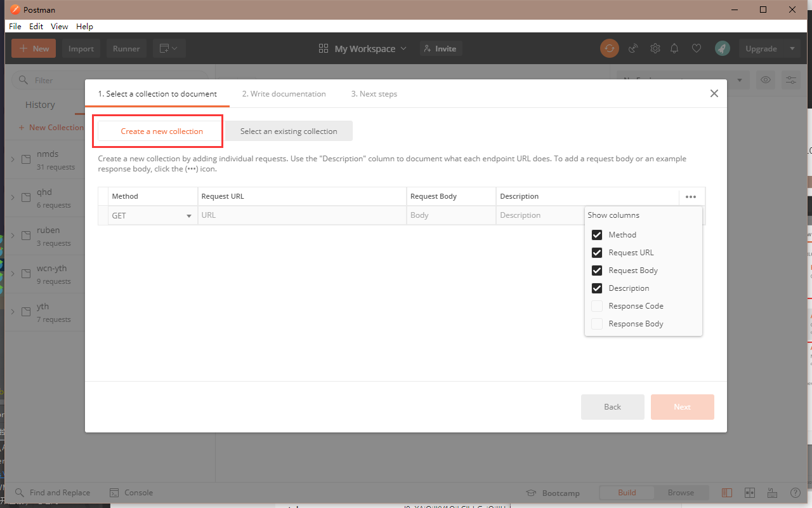Click the Back button

613,407
